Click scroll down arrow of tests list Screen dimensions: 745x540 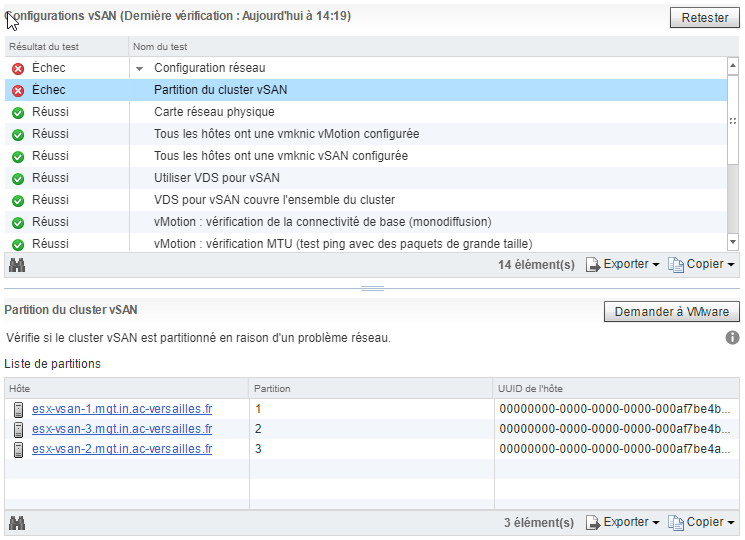click(733, 243)
